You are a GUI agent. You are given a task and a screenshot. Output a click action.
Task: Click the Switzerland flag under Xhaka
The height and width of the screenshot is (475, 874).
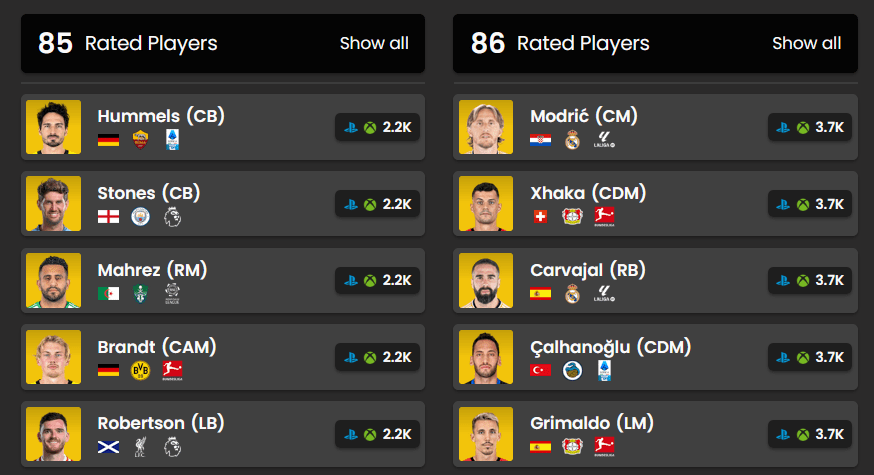pyautogui.click(x=541, y=216)
